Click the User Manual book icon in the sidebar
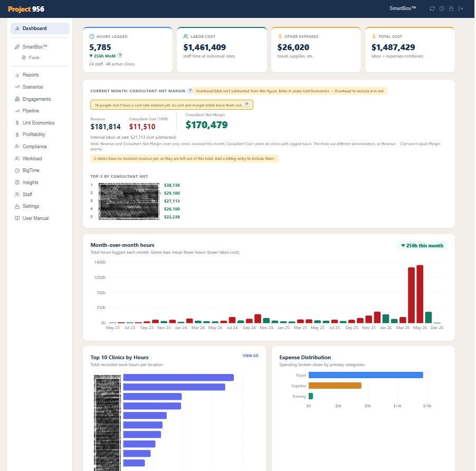The width and height of the screenshot is (476, 471). [17, 218]
